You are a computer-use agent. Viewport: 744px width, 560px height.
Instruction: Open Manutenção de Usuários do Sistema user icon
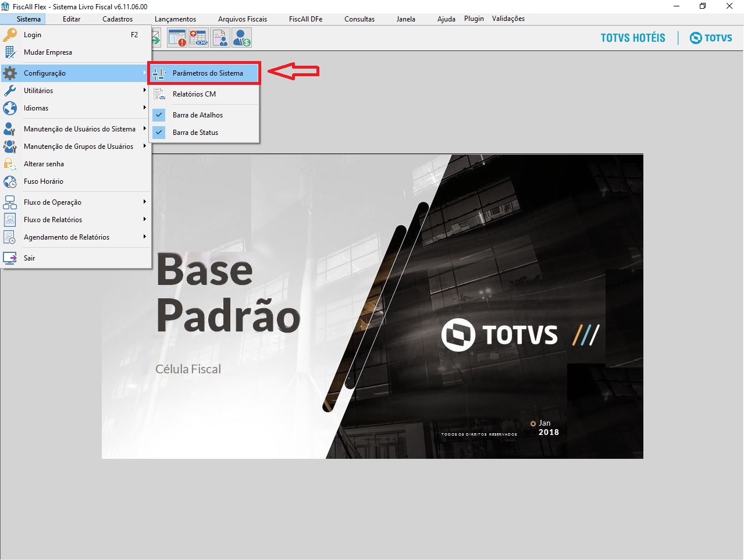point(10,129)
